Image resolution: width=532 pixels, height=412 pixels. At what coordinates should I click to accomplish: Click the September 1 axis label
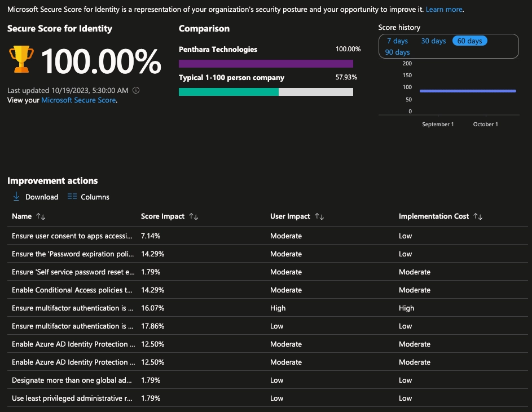tap(438, 125)
